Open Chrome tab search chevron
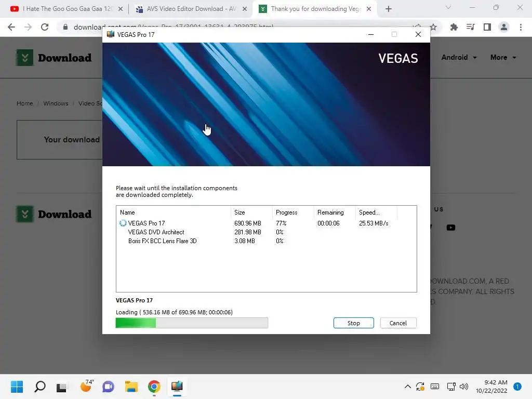 [x=448, y=7]
